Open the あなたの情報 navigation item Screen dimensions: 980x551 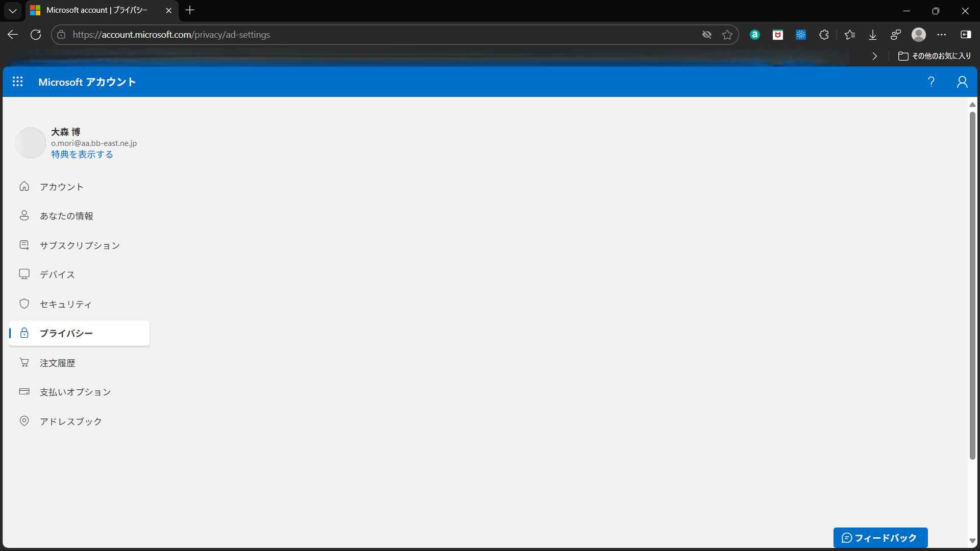pyautogui.click(x=79, y=216)
